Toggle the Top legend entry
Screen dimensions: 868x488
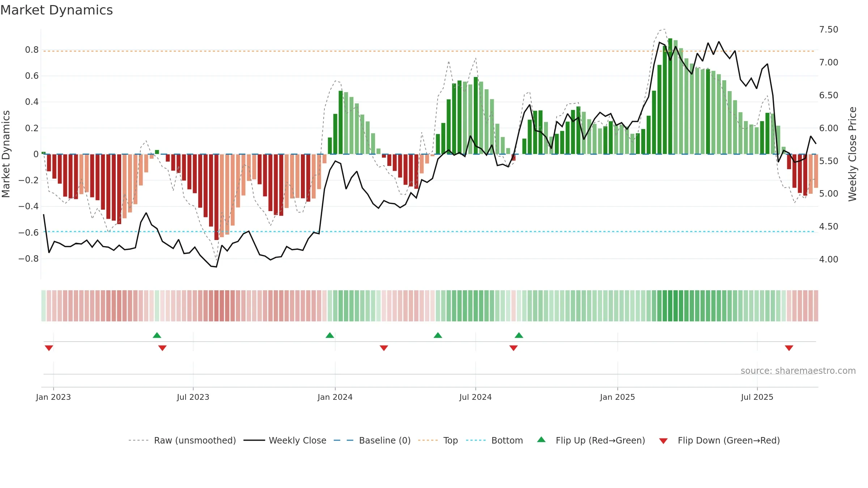438,440
